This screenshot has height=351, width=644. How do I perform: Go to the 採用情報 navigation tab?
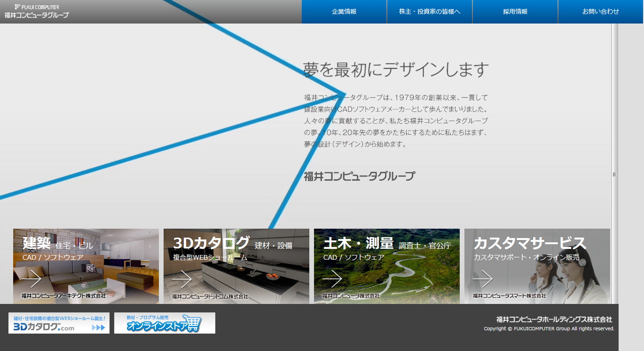pyautogui.click(x=515, y=12)
